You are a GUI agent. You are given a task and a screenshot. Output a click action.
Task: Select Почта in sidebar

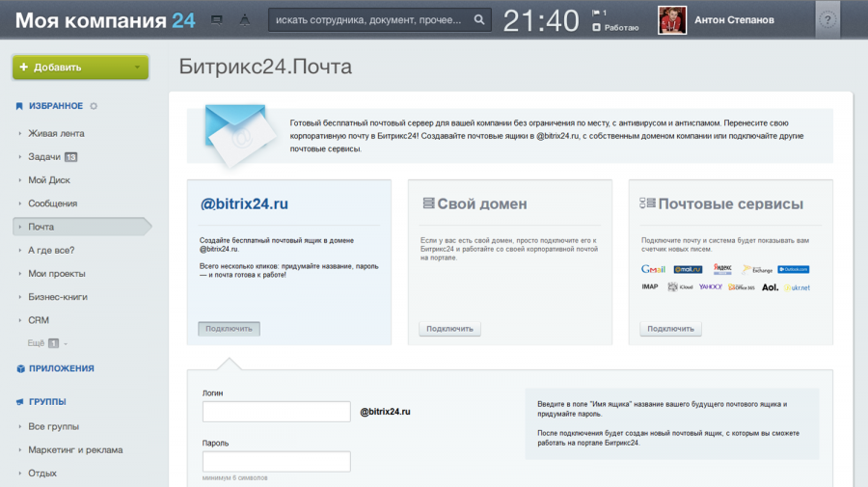(x=81, y=227)
